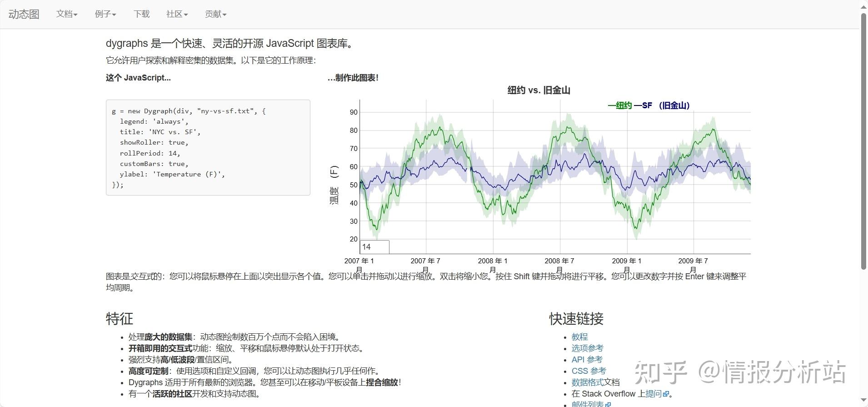Viewport: 868px width, 407px height.
Task: Click the y-axis label 90
Action: click(x=354, y=112)
